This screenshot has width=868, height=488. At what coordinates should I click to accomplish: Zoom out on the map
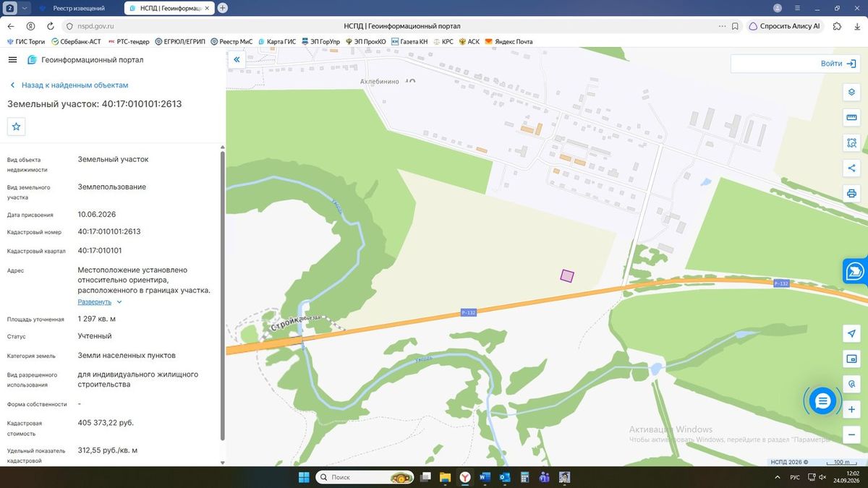coord(851,435)
